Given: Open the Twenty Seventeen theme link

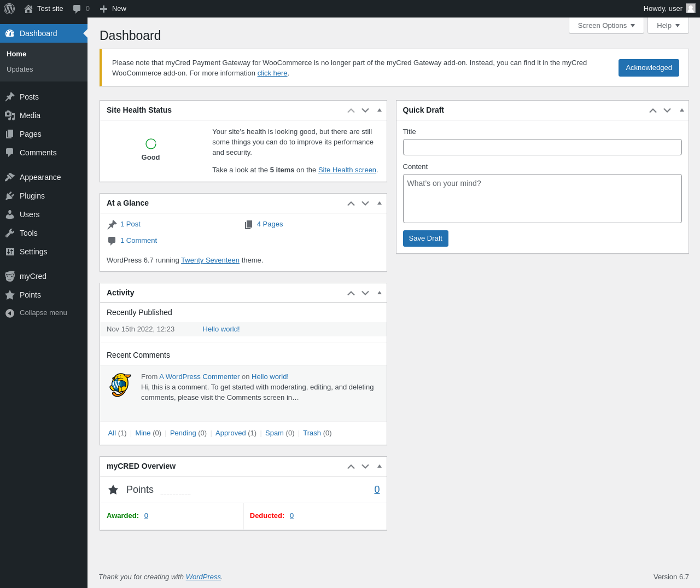Looking at the screenshot, I should 210,260.
